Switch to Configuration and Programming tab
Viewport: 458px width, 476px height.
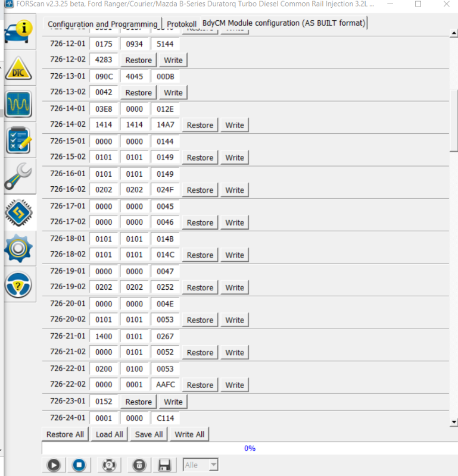tap(102, 24)
